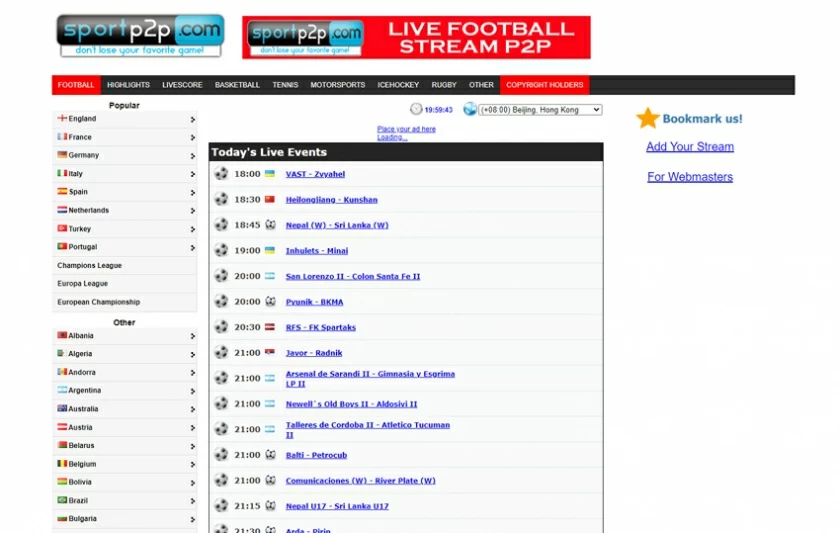The image size is (840, 533).
Task: Open the San Lorenzo II - Colon Santa Fe II match
Action: pyautogui.click(x=353, y=276)
